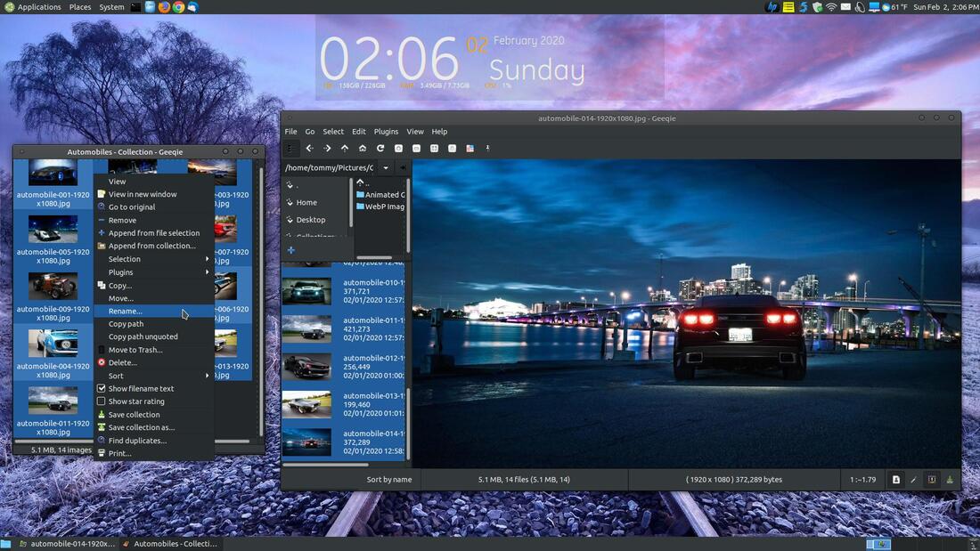This screenshot has width=980, height=551.
Task: Open the path history dropdown arrow
Action: pos(386,168)
